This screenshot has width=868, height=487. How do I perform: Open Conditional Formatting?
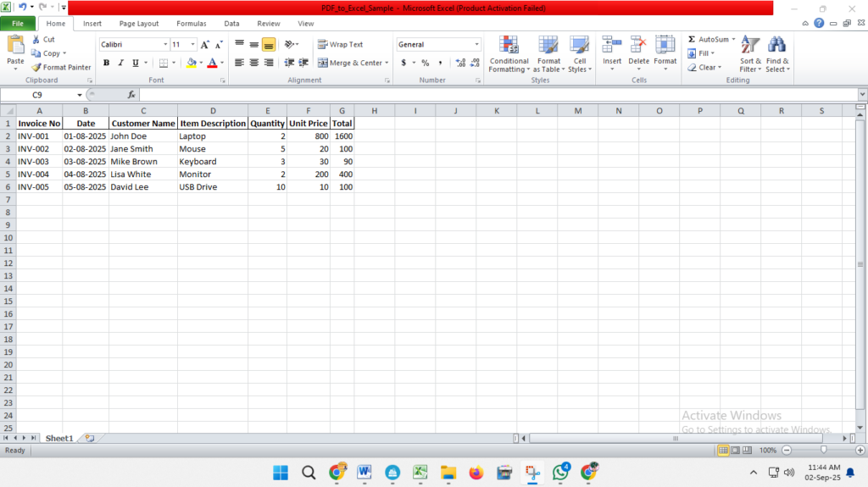[509, 53]
